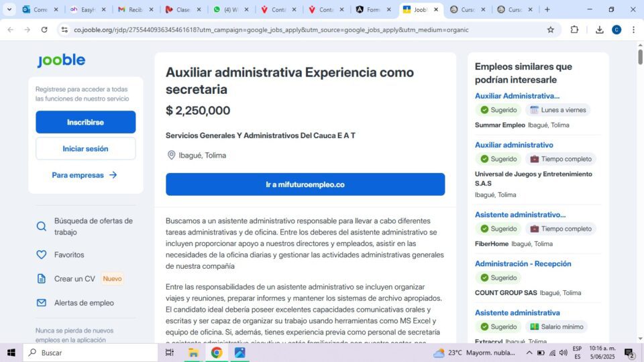644x362 pixels.
Task: Click the Para empresas link
Action: point(85,175)
